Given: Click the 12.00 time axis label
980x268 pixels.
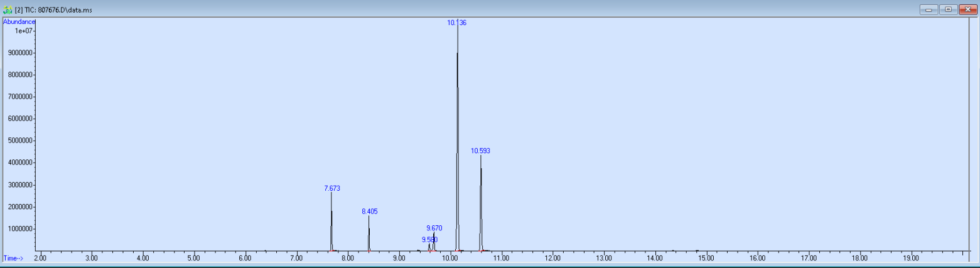Looking at the screenshot, I should [x=552, y=258].
